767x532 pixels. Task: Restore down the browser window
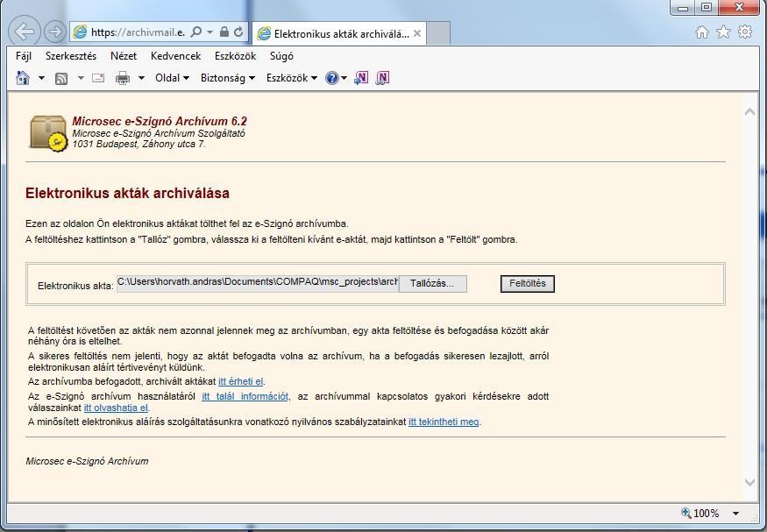pyautogui.click(x=707, y=7)
